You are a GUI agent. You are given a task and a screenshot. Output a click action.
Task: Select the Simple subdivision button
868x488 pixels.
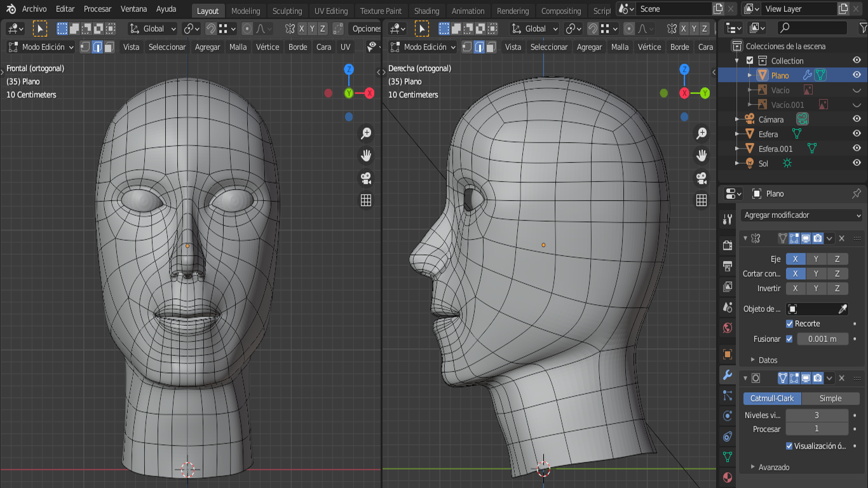tap(830, 398)
